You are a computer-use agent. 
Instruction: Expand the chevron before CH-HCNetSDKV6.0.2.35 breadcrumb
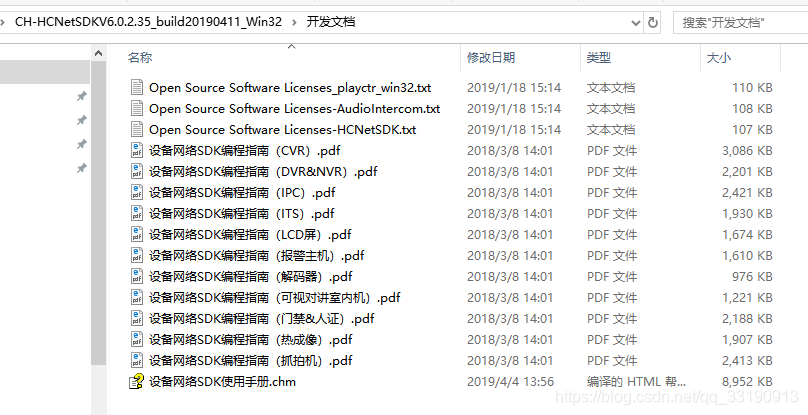pyautogui.click(x=3, y=22)
